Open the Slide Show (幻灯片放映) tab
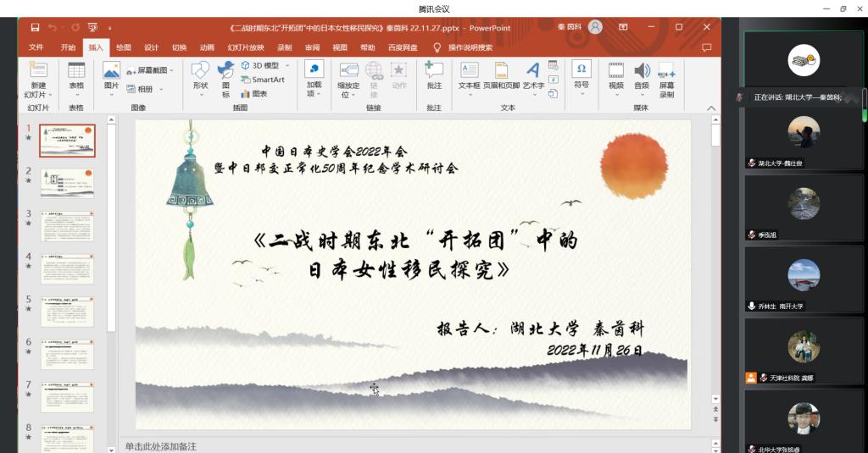This screenshot has height=453, width=868. (x=245, y=47)
